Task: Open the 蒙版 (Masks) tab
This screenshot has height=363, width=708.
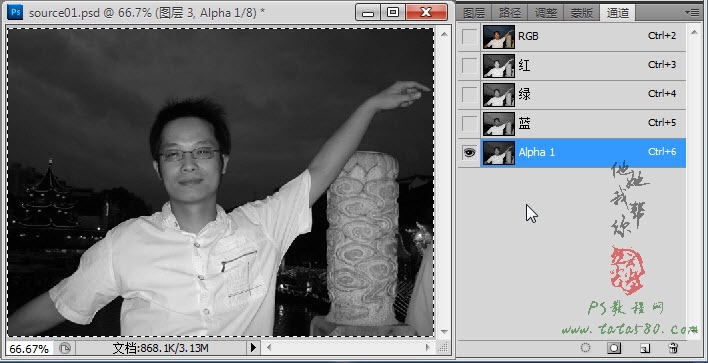Action: (x=582, y=13)
